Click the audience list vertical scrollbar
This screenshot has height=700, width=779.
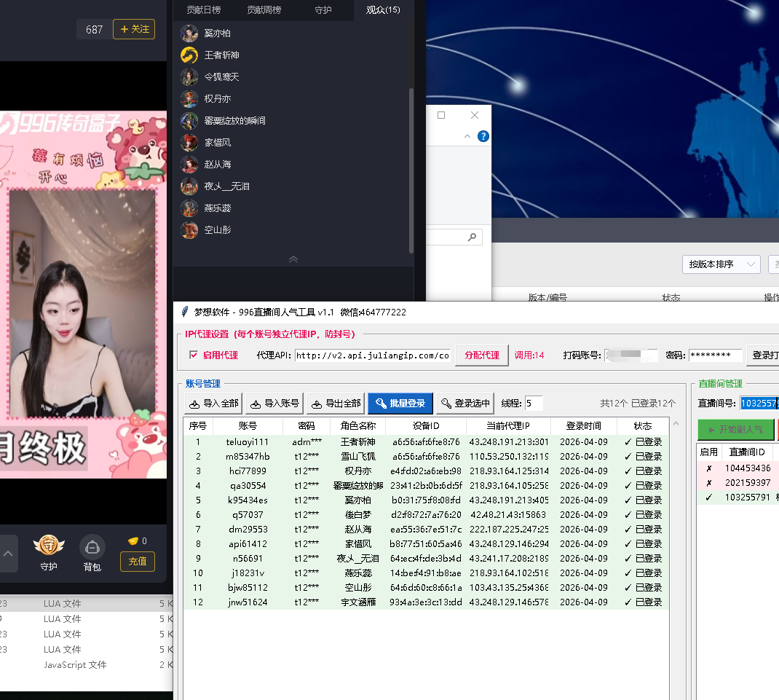click(411, 168)
